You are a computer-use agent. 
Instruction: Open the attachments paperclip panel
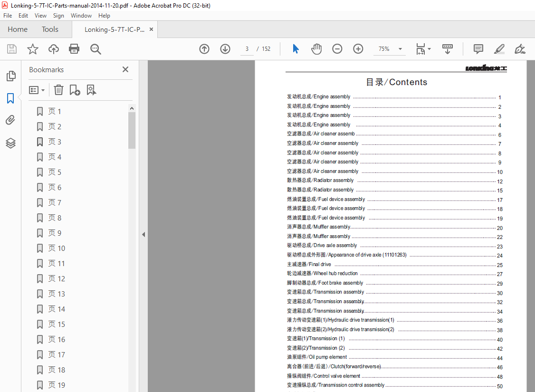click(x=10, y=120)
